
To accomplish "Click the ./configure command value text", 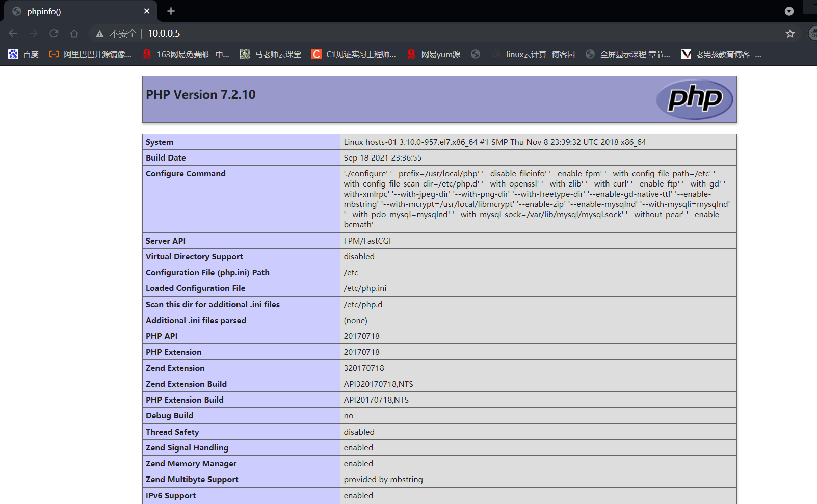I will [x=538, y=199].
